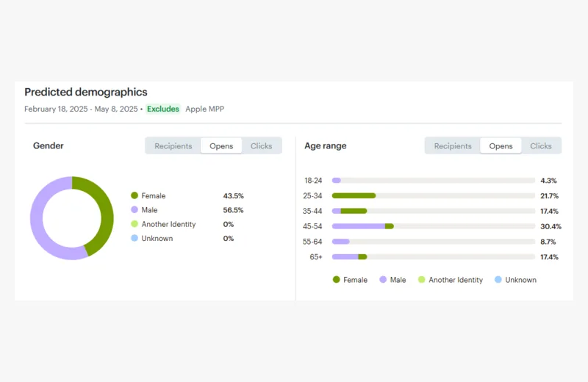Viewport: 588px width, 382px height.
Task: Click the 17.4% value for 35-44
Action: tap(549, 211)
